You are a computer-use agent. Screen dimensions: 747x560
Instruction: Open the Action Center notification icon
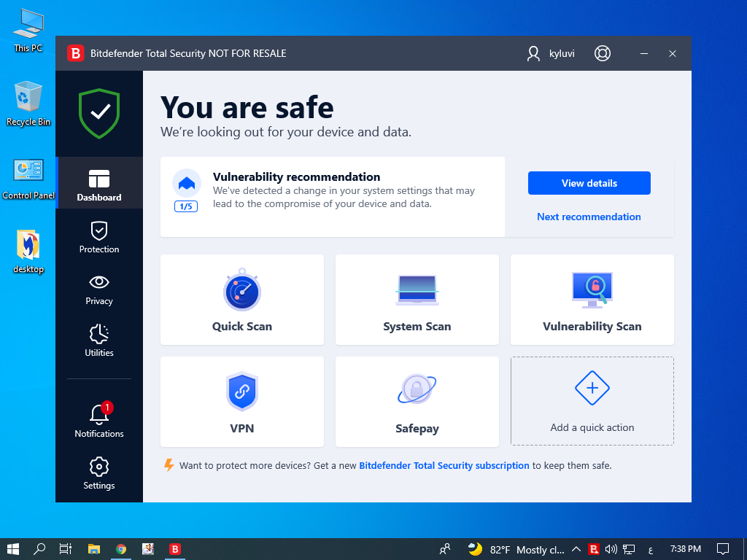(x=723, y=549)
